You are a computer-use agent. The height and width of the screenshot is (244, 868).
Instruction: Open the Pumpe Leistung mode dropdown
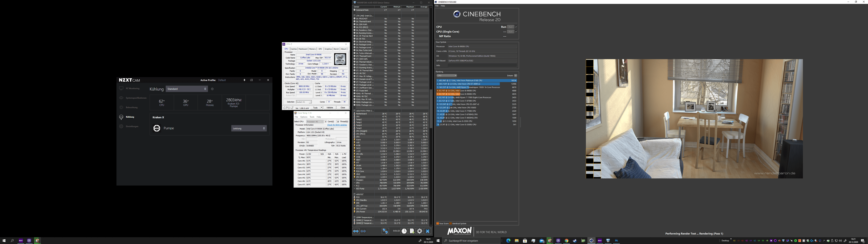coord(249,128)
